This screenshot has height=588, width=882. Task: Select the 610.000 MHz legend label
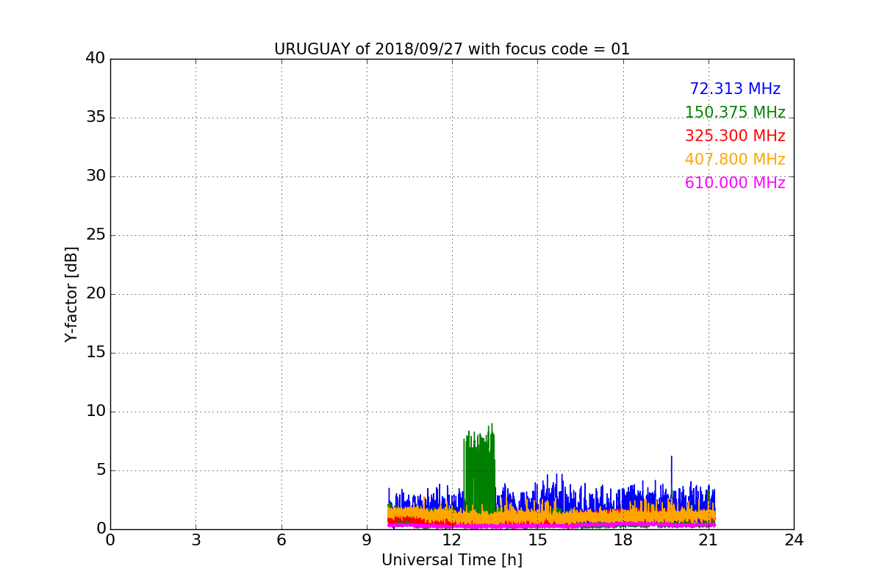735,183
